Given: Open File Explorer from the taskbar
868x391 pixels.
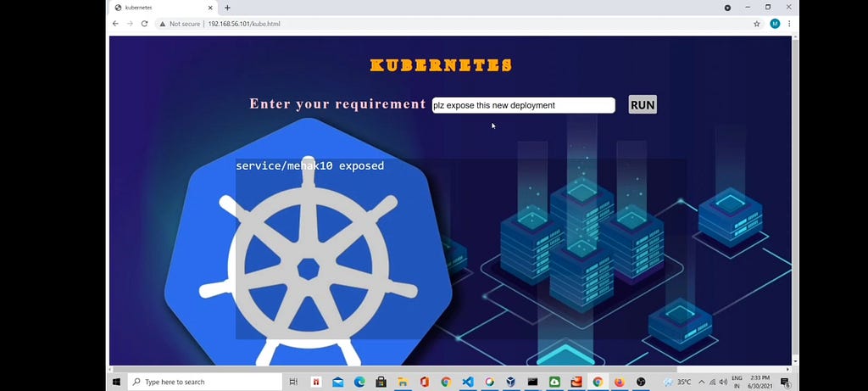Looking at the screenshot, I should [403, 382].
